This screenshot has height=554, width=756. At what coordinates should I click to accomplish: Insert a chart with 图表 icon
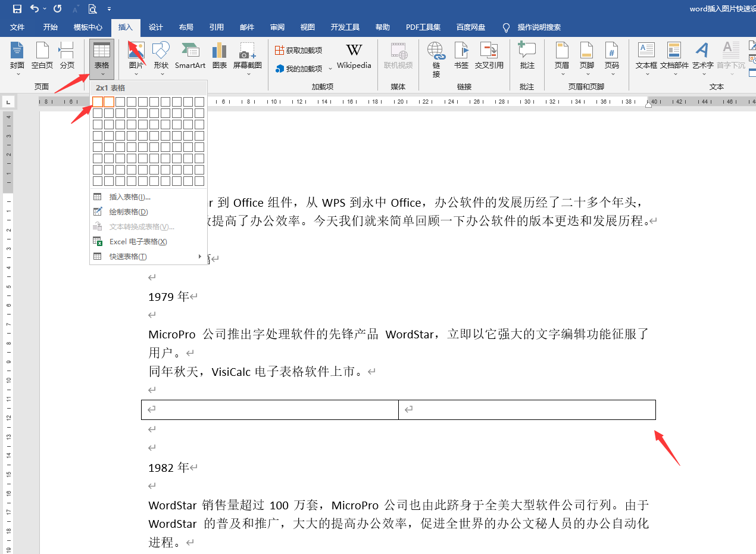[x=220, y=55]
